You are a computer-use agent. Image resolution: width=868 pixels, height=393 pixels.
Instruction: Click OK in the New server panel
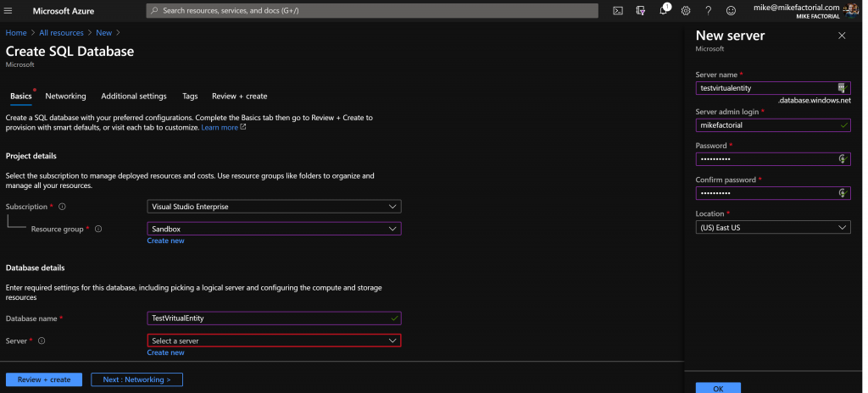(x=718, y=387)
